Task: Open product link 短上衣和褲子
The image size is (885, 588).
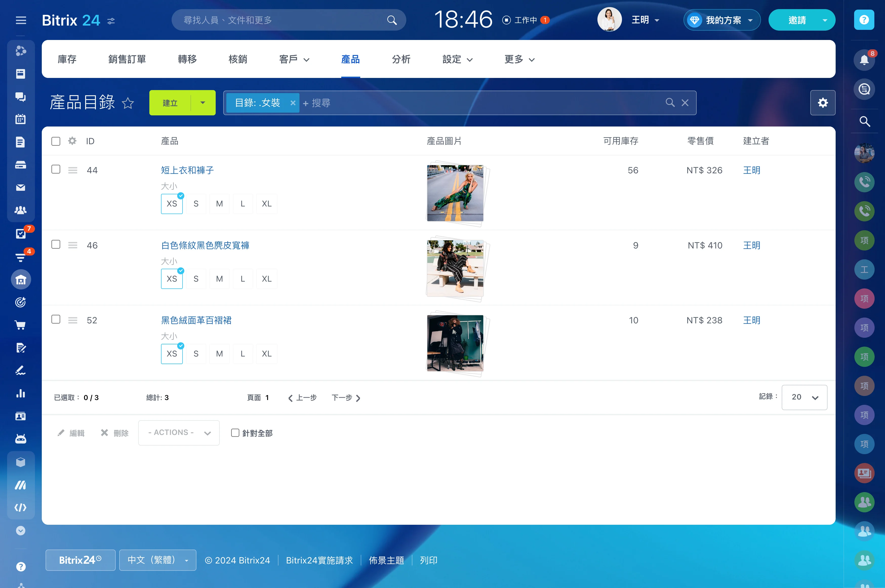Action: [x=187, y=170]
